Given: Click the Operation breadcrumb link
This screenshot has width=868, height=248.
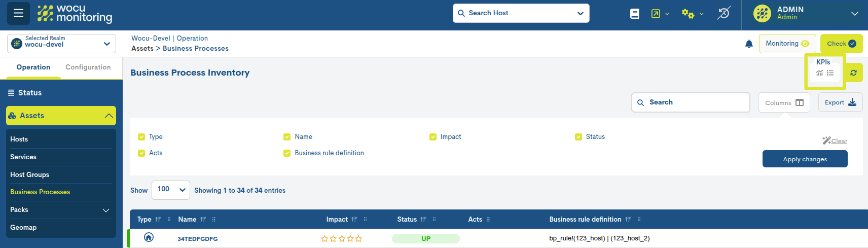Looking at the screenshot, I should pos(192,38).
